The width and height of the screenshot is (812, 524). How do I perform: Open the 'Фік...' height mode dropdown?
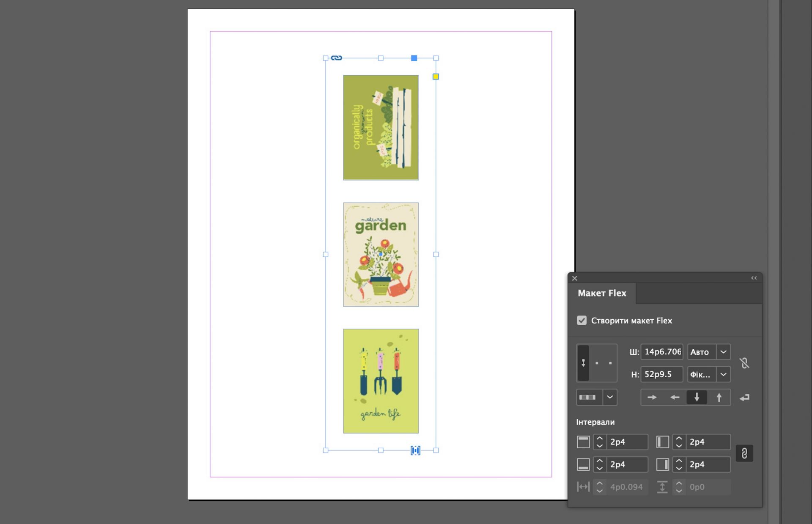(723, 374)
